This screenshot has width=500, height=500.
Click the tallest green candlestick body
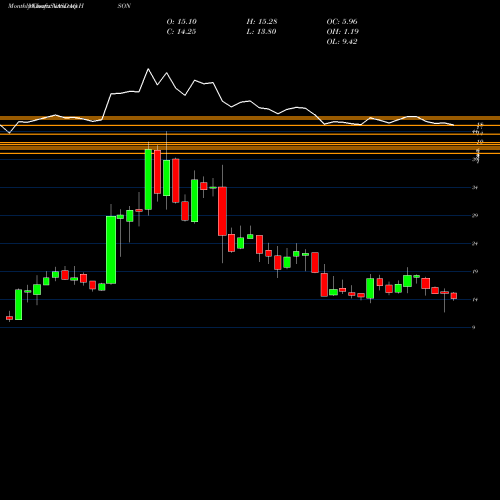111,250
